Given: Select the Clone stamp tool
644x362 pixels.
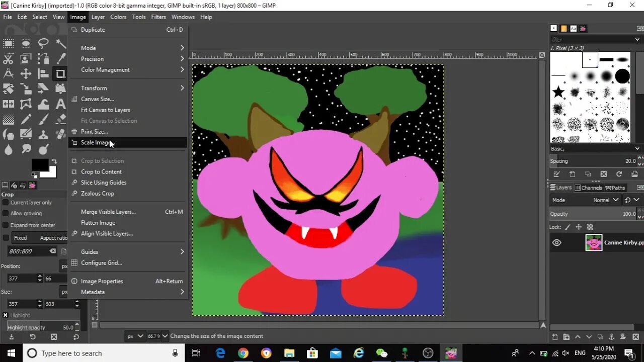Looking at the screenshot, I should pos(43,134).
